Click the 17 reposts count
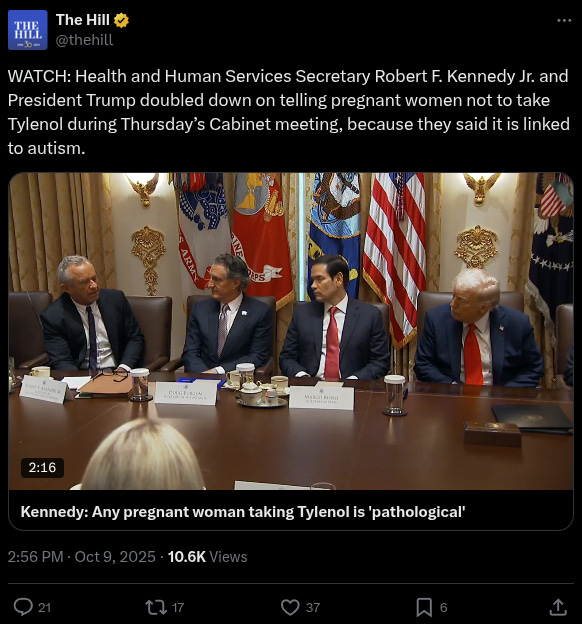Screen dimensions: 582x624 (x=178, y=608)
